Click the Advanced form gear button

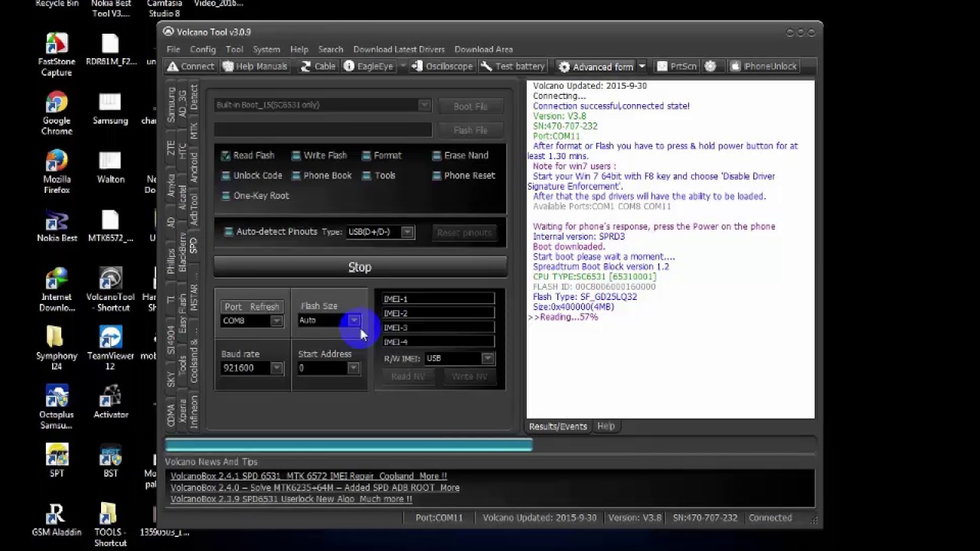click(596, 67)
